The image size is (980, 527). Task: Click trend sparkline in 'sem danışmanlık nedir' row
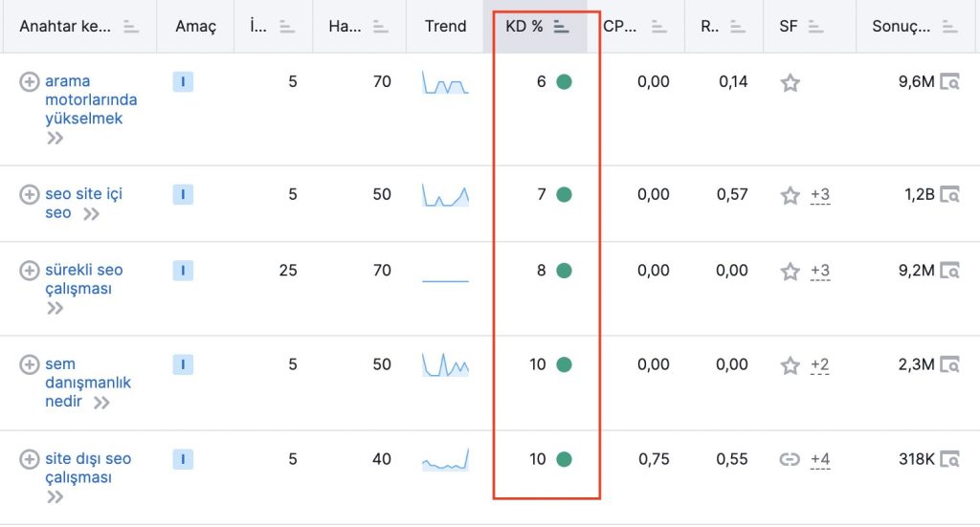pyautogui.click(x=445, y=365)
